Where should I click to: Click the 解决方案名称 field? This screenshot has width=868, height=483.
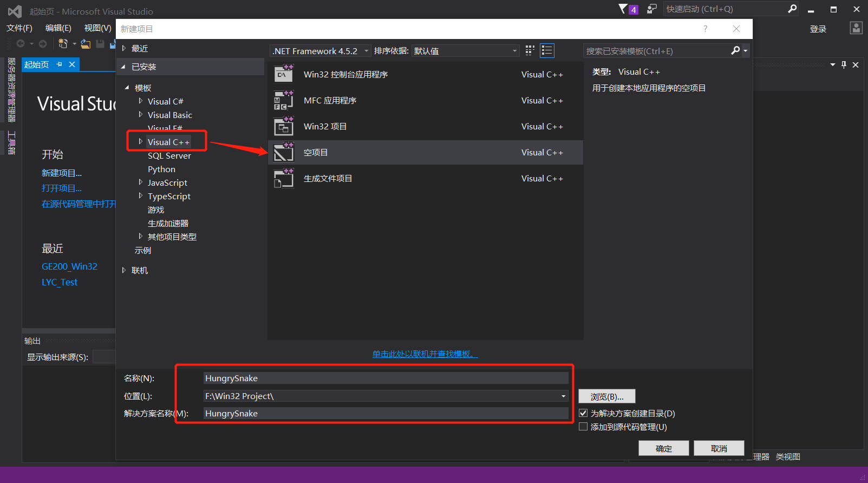click(x=386, y=413)
